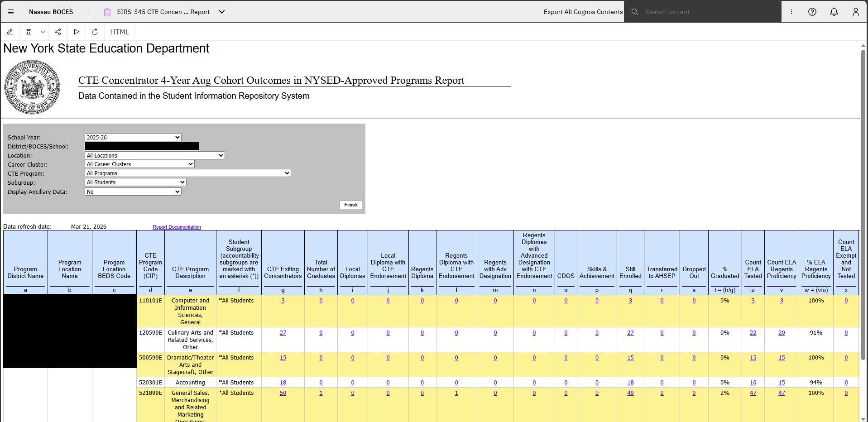The width and height of the screenshot is (868, 422).
Task: Open the hamburger navigation menu
Action: tap(11, 12)
